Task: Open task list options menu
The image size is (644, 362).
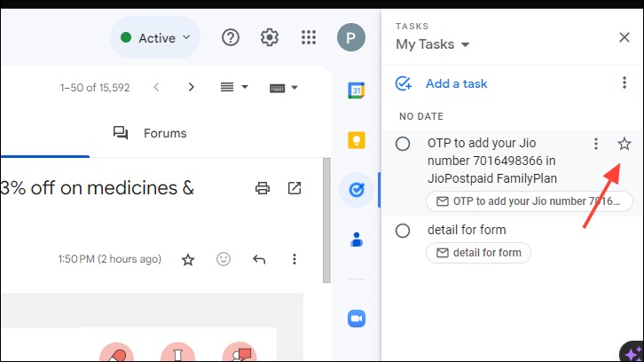Action: (624, 83)
